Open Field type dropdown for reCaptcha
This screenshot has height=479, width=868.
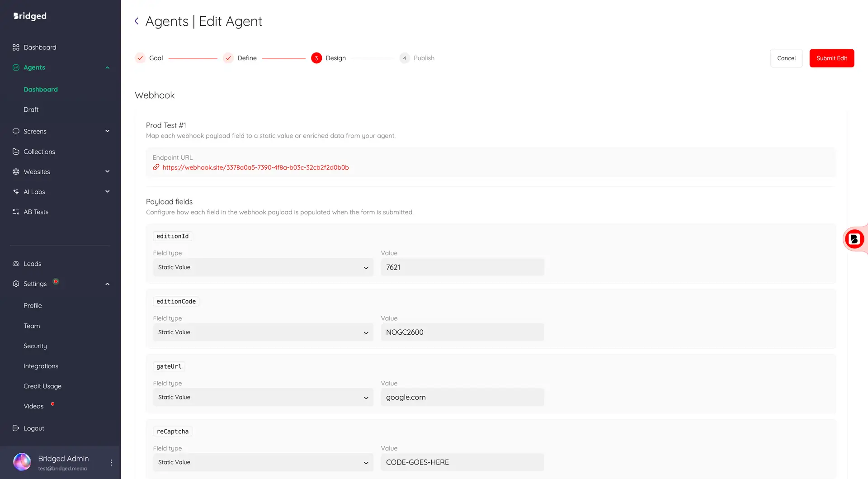tap(263, 462)
